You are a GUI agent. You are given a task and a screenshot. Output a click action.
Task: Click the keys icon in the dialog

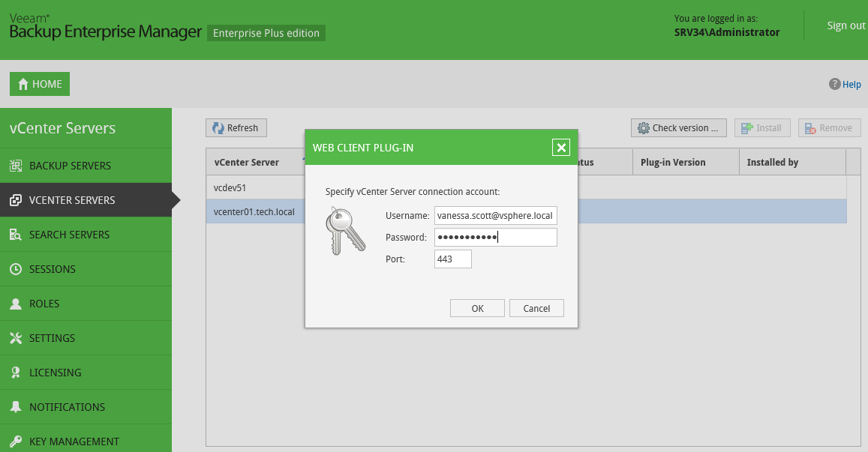pos(345,231)
